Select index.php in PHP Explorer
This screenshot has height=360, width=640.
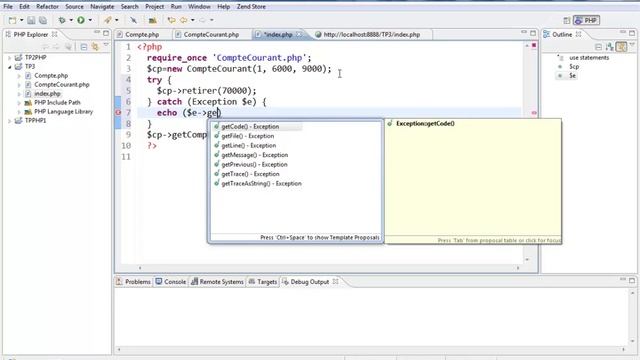click(x=47, y=93)
